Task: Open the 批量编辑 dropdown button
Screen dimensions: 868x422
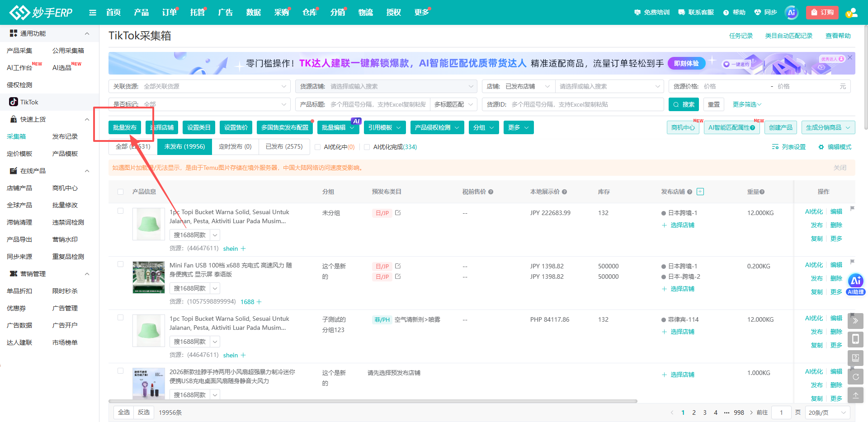Action: pyautogui.click(x=338, y=127)
